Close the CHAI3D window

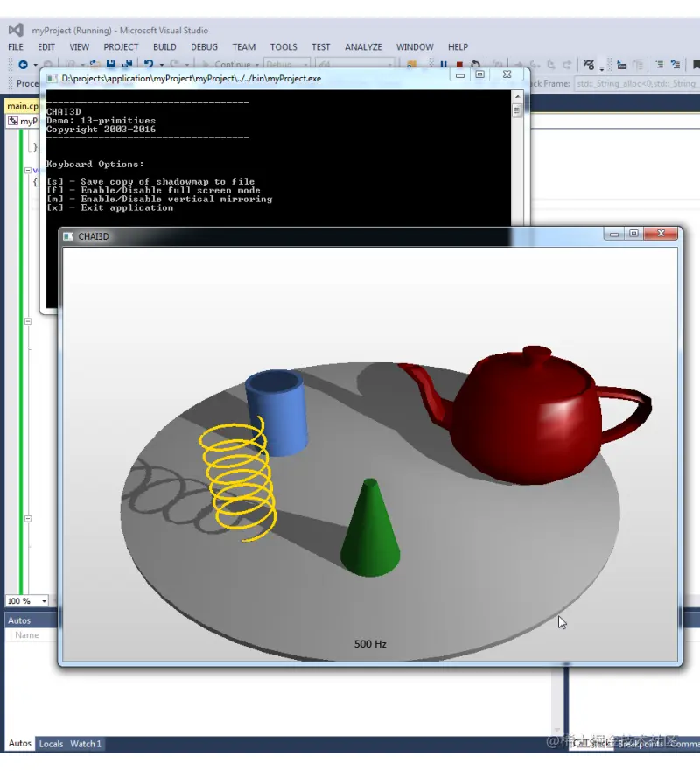tap(661, 234)
